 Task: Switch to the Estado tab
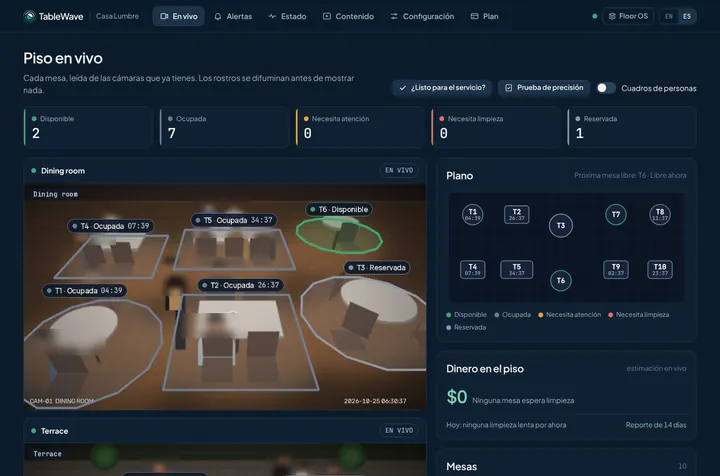pyautogui.click(x=287, y=17)
